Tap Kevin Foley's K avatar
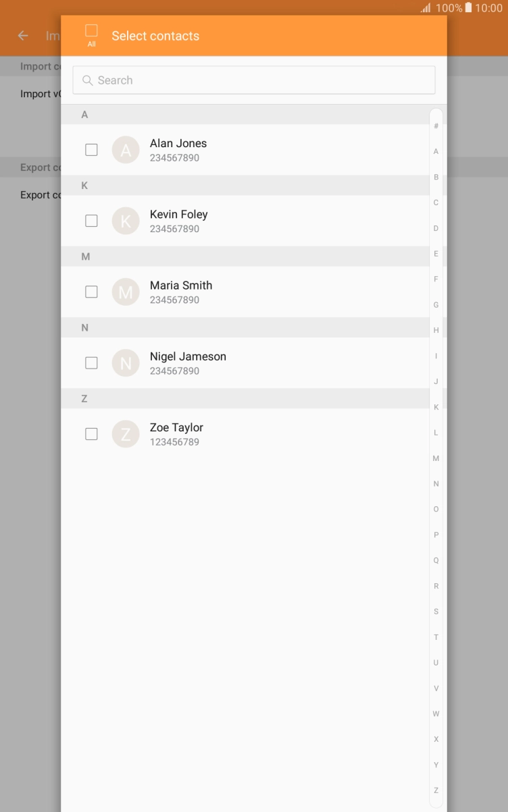The height and width of the screenshot is (812, 508). click(126, 221)
